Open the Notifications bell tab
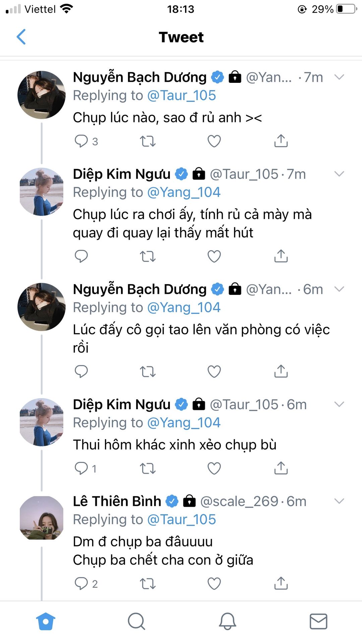 [x=228, y=622]
